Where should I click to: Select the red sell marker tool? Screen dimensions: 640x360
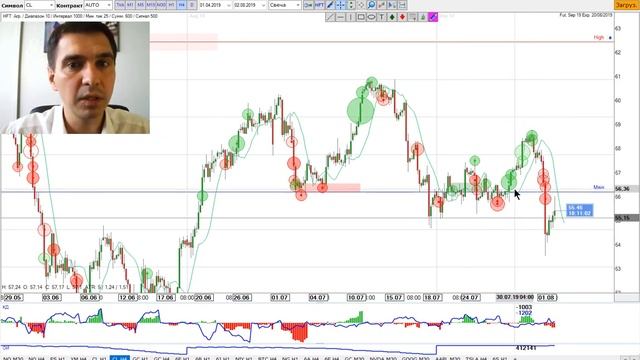point(402,17)
